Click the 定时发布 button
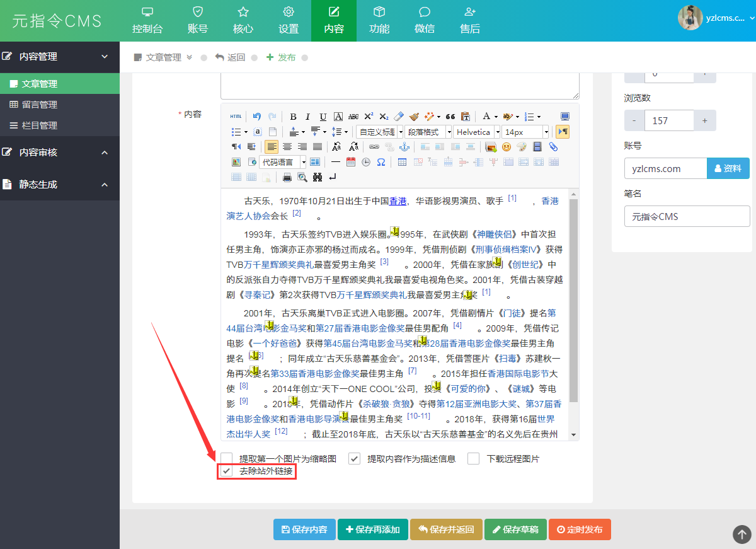 click(x=580, y=529)
